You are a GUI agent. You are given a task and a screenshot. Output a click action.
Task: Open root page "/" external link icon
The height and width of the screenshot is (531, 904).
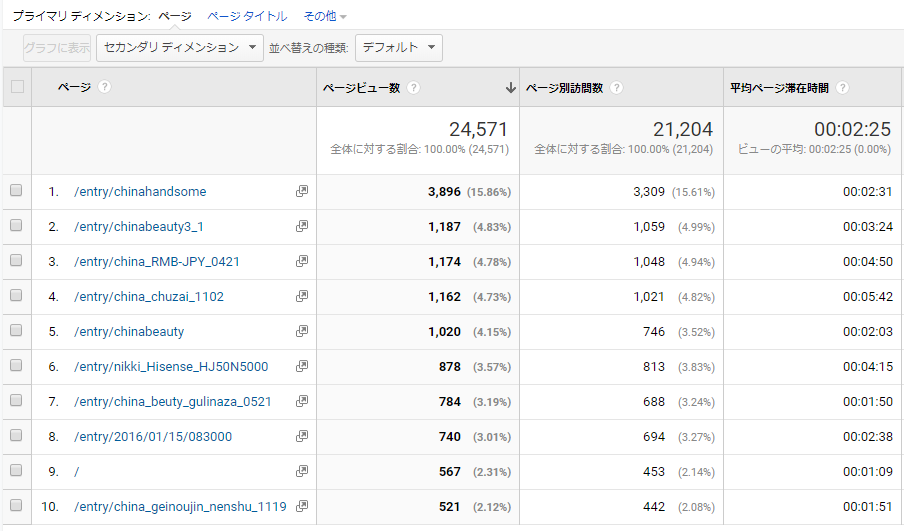(302, 472)
